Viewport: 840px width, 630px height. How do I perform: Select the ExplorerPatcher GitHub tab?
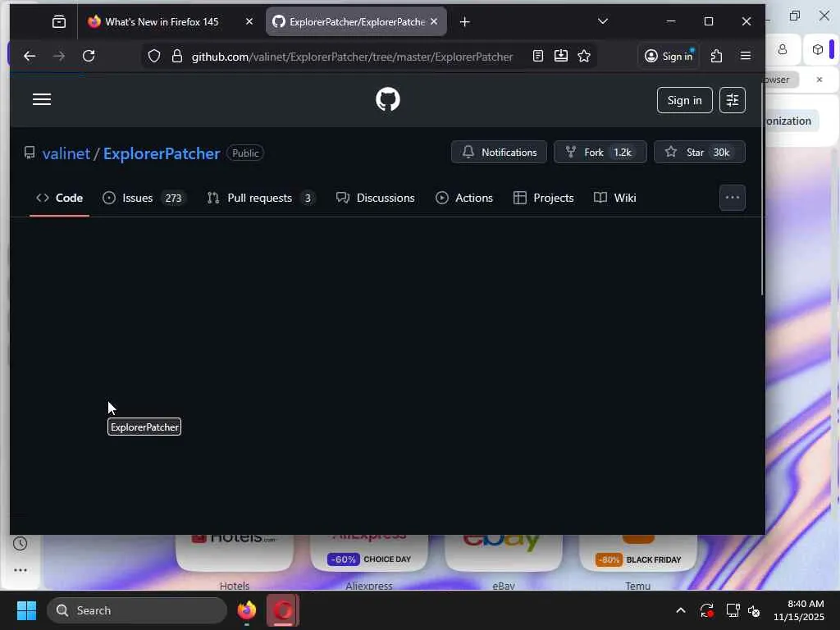click(x=356, y=22)
